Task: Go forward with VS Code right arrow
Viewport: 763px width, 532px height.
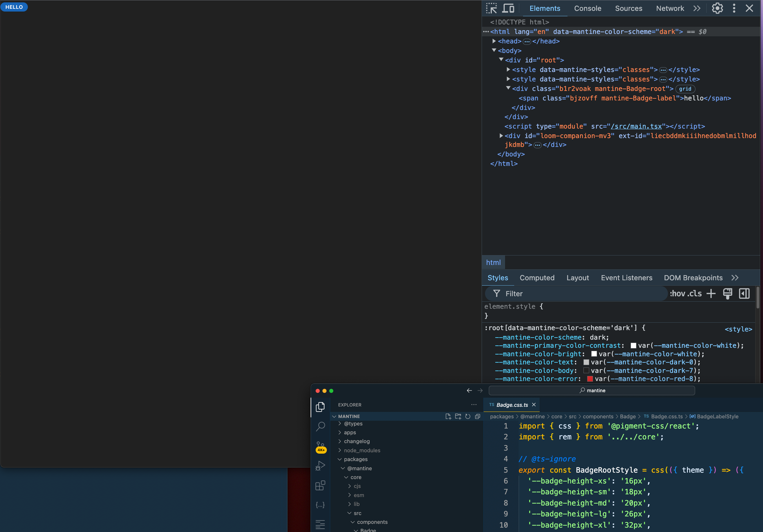Action: (x=480, y=391)
